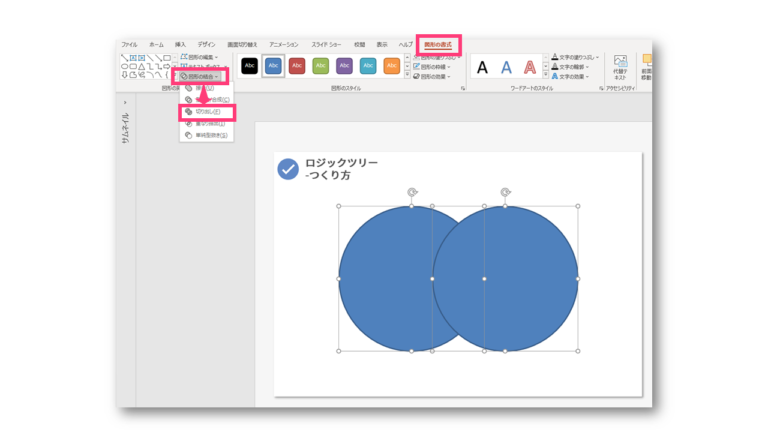The image size is (768, 432).
Task: Open 文字の効果 text effects dropdown
Action: click(571, 76)
